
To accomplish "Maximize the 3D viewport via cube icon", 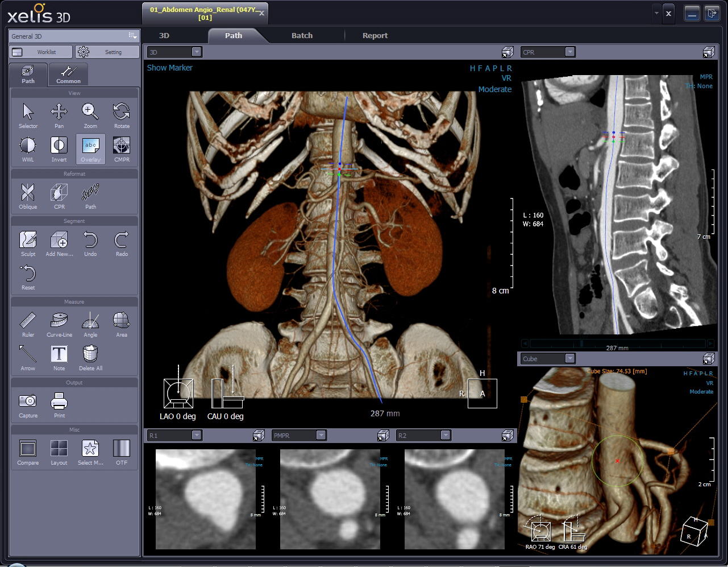I will pos(507,52).
